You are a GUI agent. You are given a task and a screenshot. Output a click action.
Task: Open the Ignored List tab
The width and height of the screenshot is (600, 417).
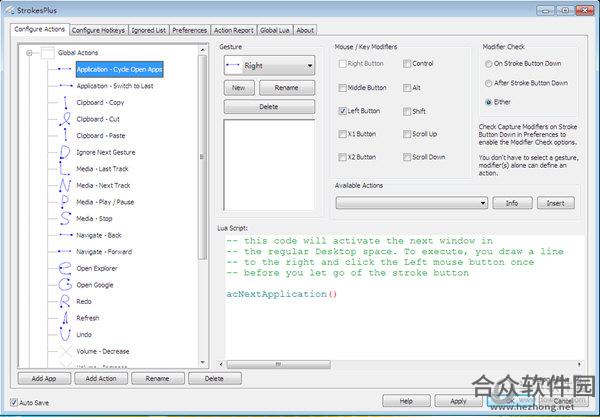click(148, 30)
